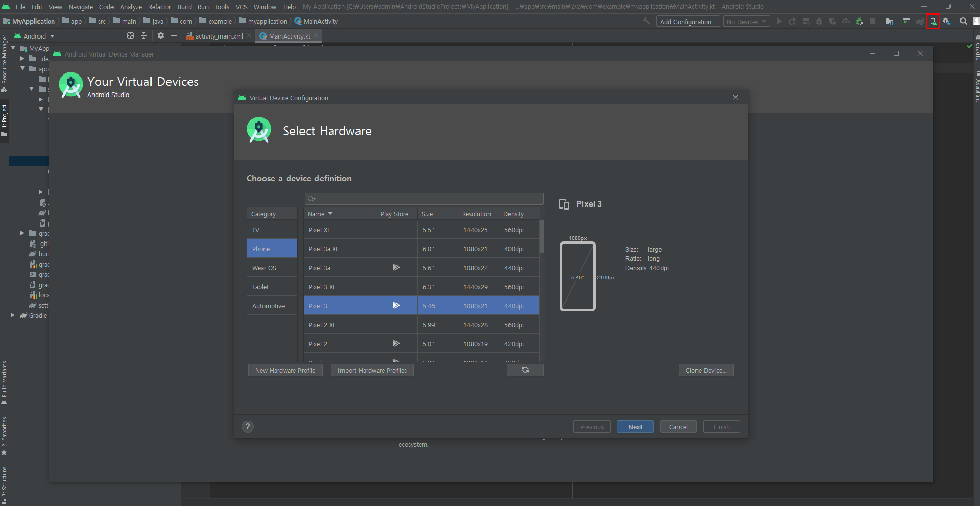
Task: Open the Refactor menu
Action: click(x=159, y=7)
